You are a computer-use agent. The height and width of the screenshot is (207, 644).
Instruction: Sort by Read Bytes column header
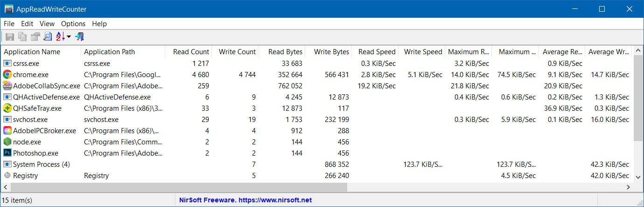coord(282,52)
